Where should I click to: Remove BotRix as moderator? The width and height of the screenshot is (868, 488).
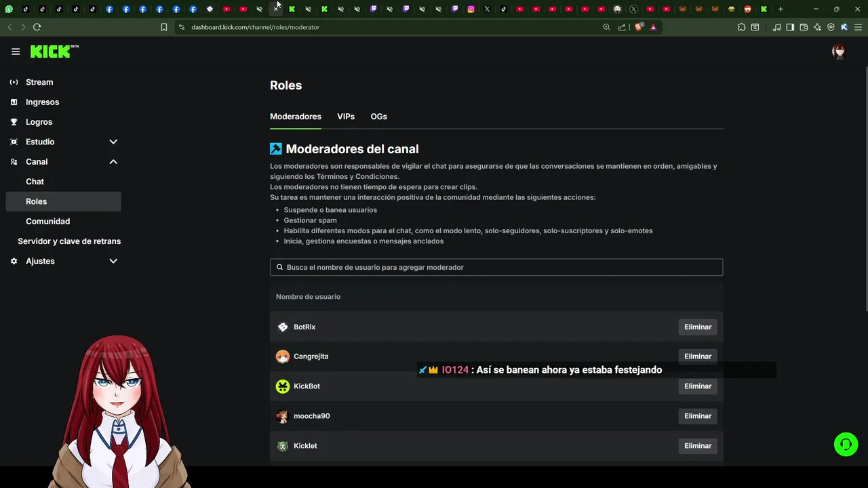(x=698, y=327)
